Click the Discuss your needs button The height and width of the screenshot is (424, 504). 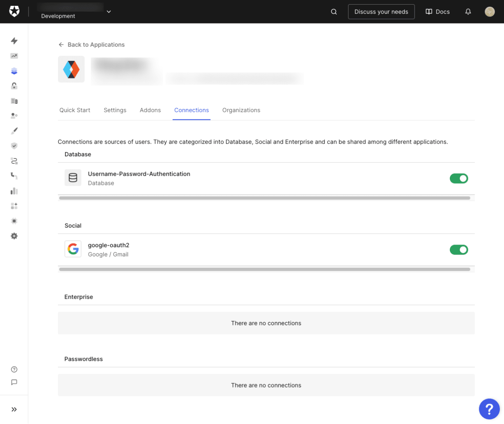coord(381,12)
